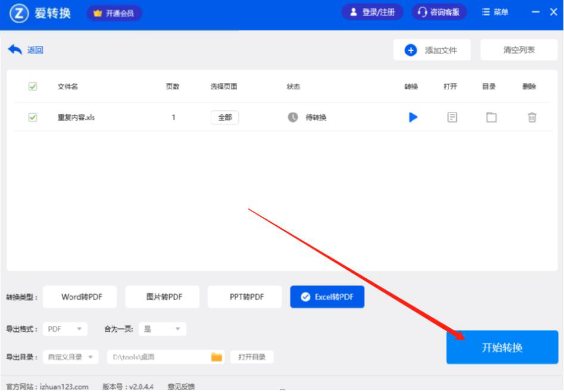Toggle the select-all checkbox in header

coord(33,86)
